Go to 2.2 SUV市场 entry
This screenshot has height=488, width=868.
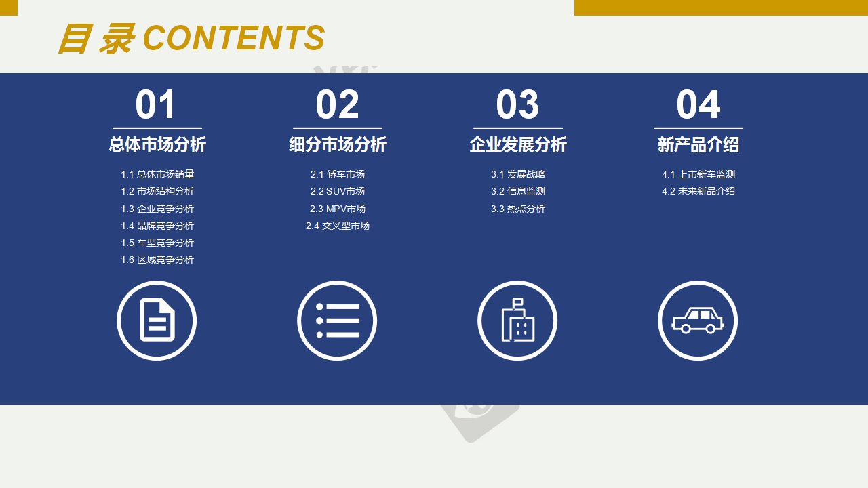[338, 191]
